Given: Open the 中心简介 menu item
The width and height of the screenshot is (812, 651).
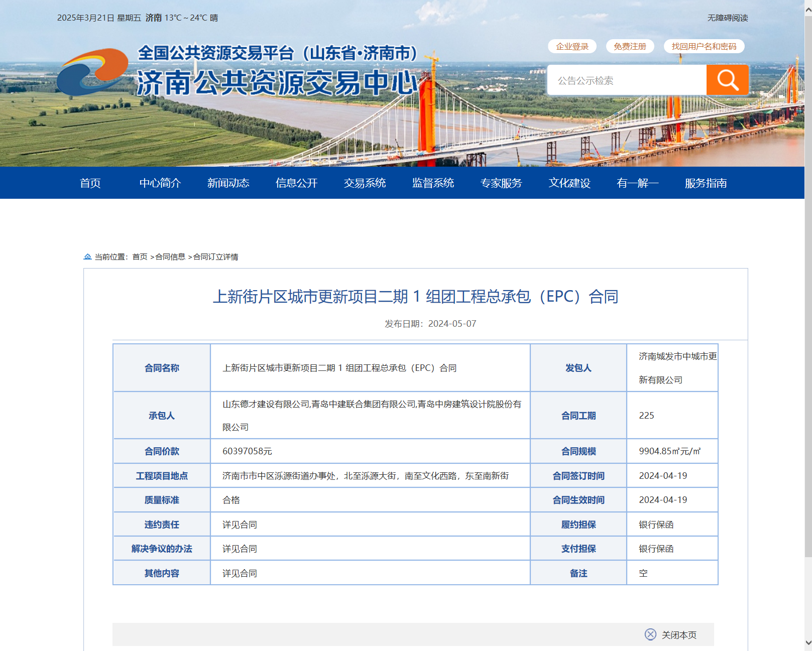Looking at the screenshot, I should (160, 183).
